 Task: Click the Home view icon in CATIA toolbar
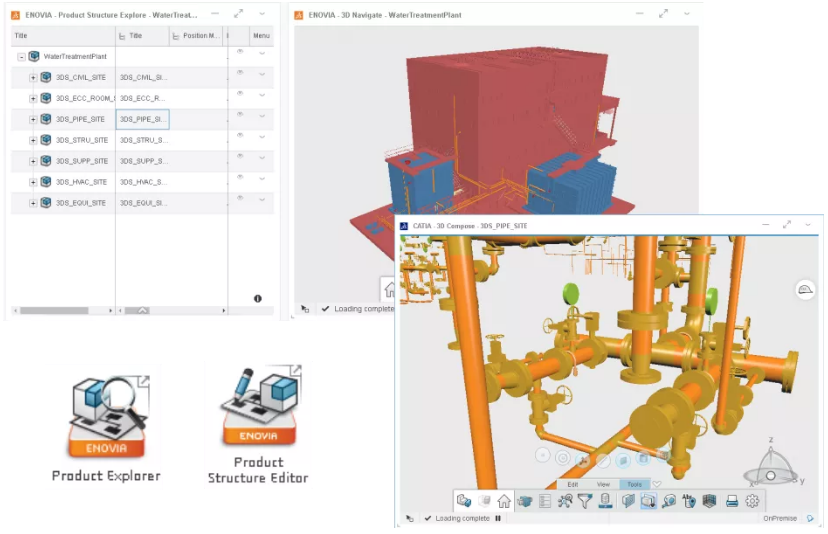pyautogui.click(x=504, y=501)
